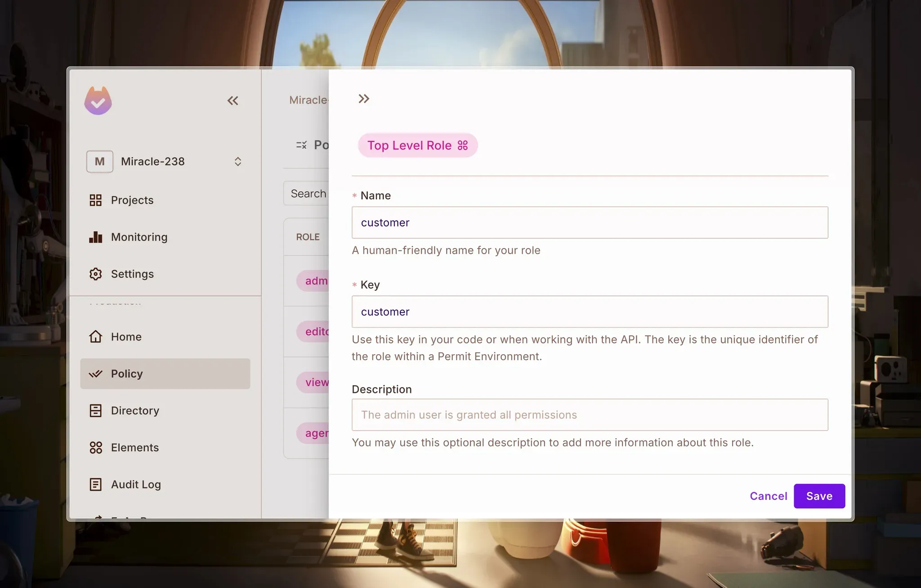The height and width of the screenshot is (588, 921).
Task: Click the Search box in Policy page
Action: tap(308, 194)
